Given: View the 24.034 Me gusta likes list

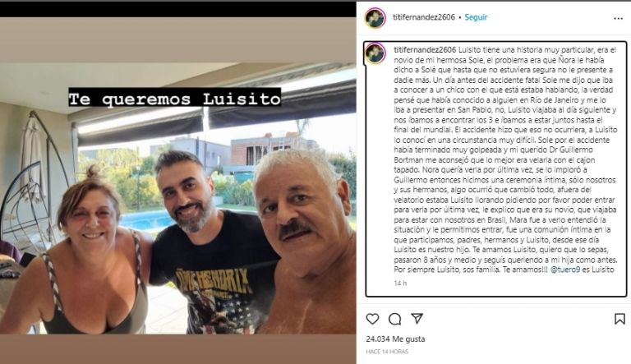Looking at the screenshot, I should click(395, 339).
